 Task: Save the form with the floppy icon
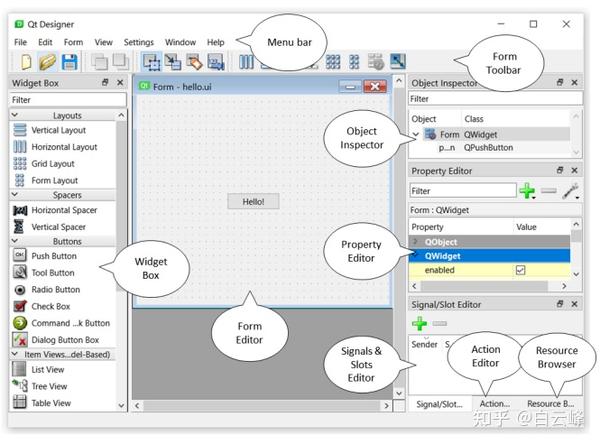point(69,62)
